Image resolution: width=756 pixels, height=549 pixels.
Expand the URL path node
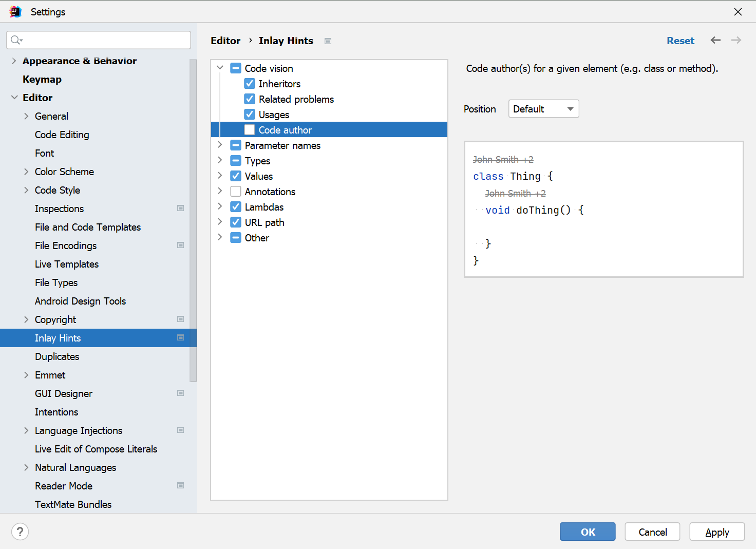(x=220, y=222)
